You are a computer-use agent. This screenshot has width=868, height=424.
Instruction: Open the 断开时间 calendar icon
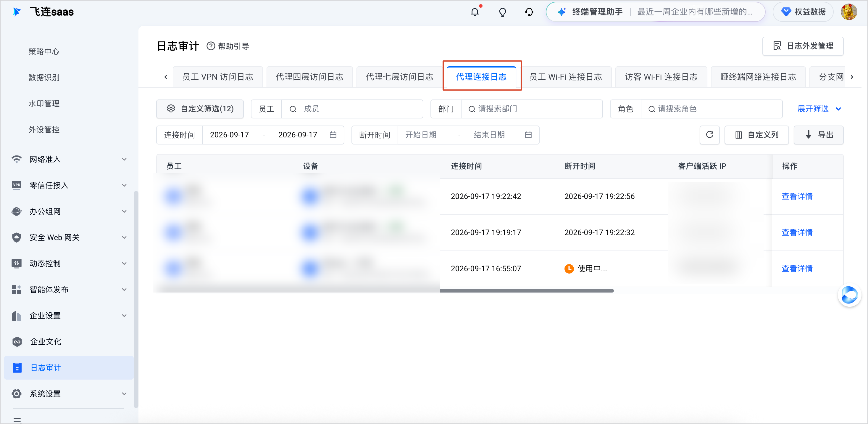528,135
